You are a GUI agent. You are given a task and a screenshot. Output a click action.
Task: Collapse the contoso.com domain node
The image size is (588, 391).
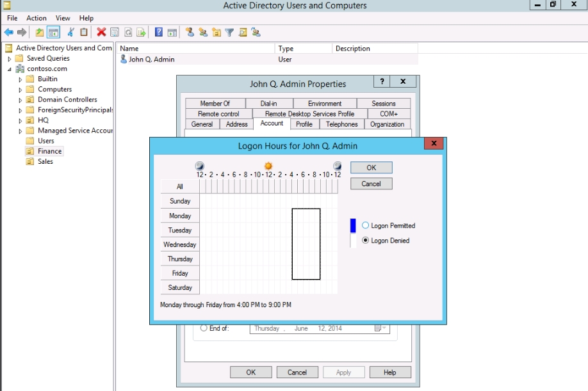(x=10, y=69)
